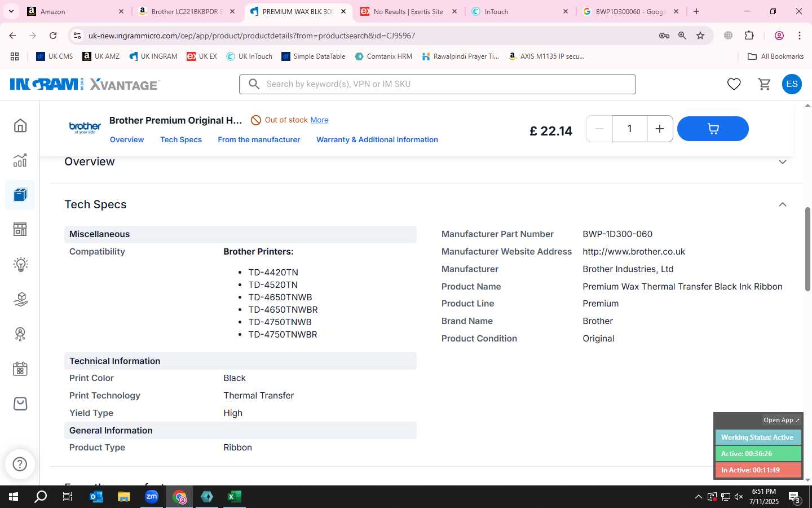Open the UK CMS bookmark
The width and height of the screenshot is (812, 508).
[54, 56]
